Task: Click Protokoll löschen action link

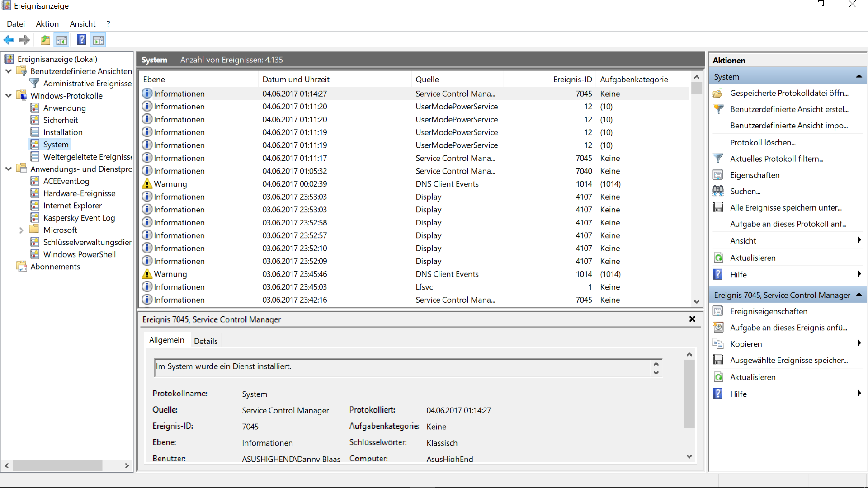Action: pyautogui.click(x=763, y=142)
